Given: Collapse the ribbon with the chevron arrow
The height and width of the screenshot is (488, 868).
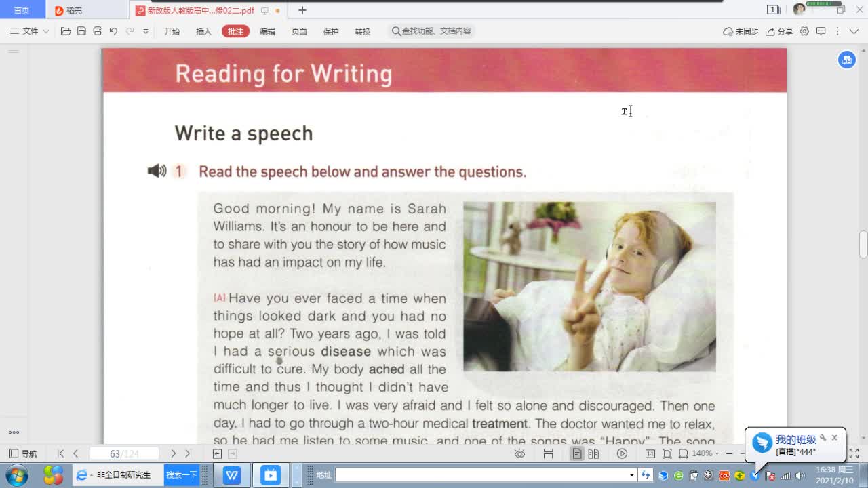Looking at the screenshot, I should pyautogui.click(x=854, y=31).
